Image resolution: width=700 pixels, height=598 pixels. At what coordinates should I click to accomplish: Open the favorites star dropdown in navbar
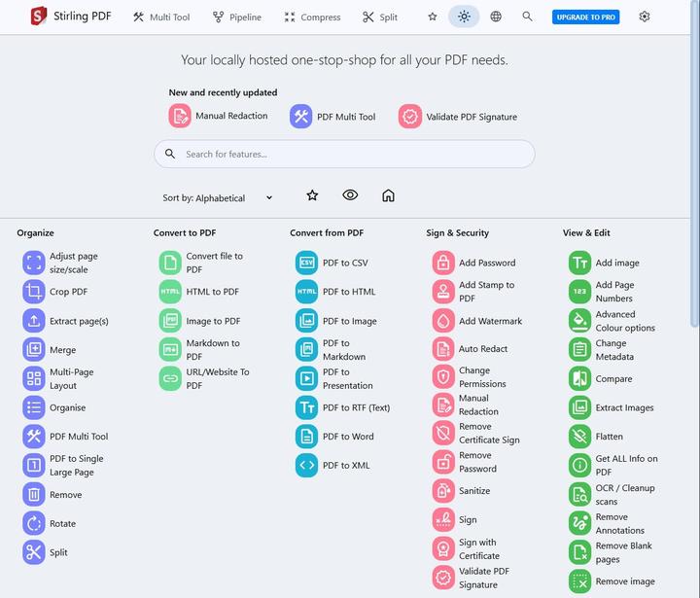click(432, 17)
